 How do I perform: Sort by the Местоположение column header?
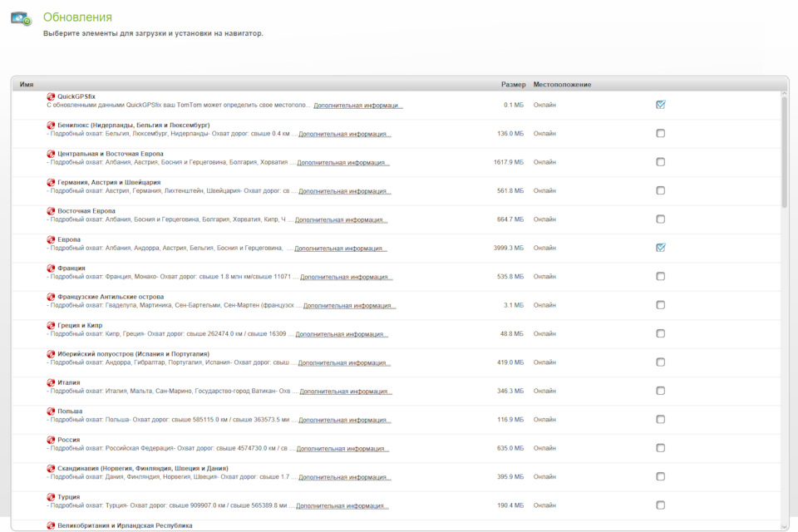click(x=563, y=85)
